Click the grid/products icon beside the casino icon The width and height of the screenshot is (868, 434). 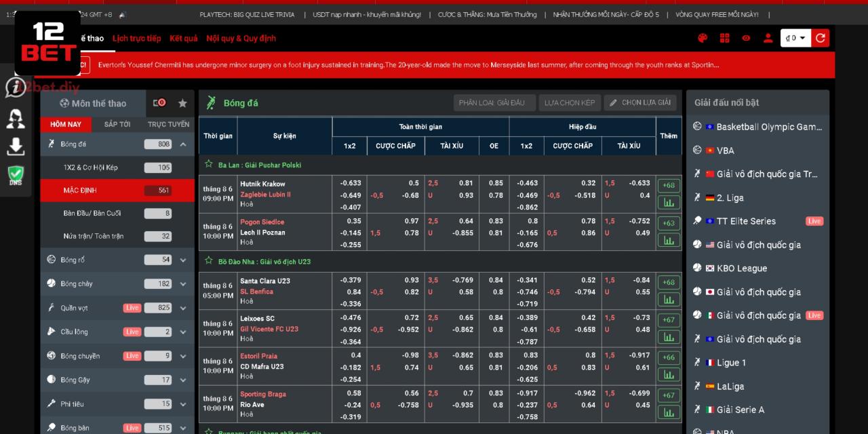click(x=724, y=38)
